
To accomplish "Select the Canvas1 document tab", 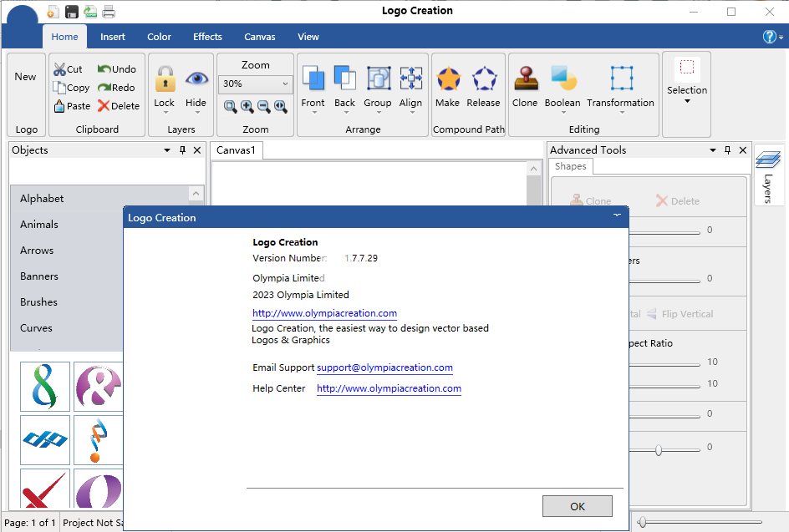I will [x=236, y=150].
